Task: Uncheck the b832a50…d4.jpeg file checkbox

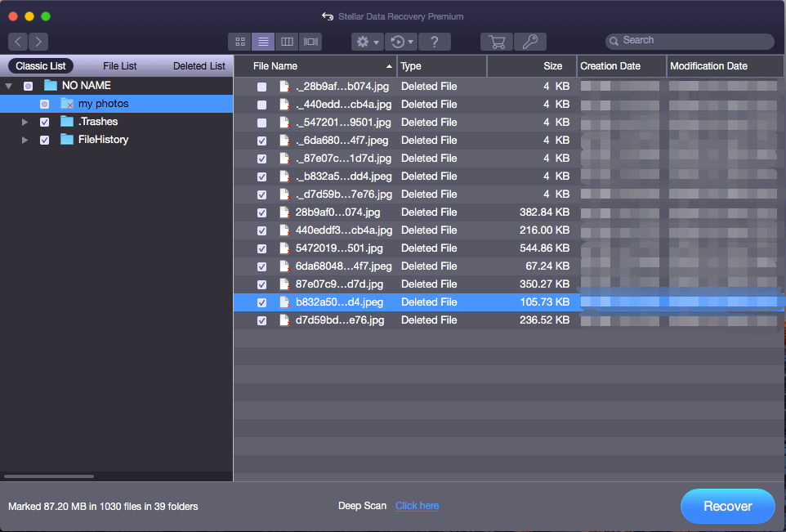Action: click(x=261, y=303)
